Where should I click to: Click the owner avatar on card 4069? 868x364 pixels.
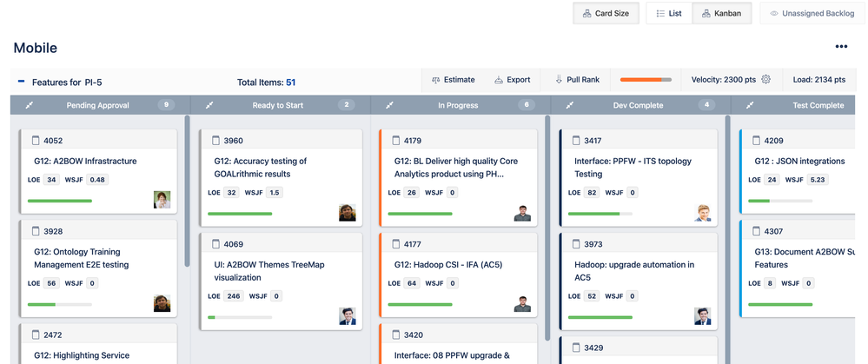[x=348, y=316]
